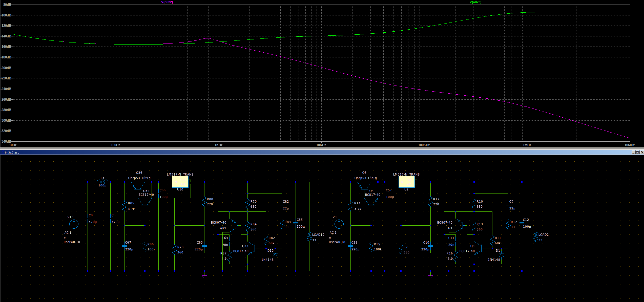Select resistor R78 symbol

pos(175,250)
